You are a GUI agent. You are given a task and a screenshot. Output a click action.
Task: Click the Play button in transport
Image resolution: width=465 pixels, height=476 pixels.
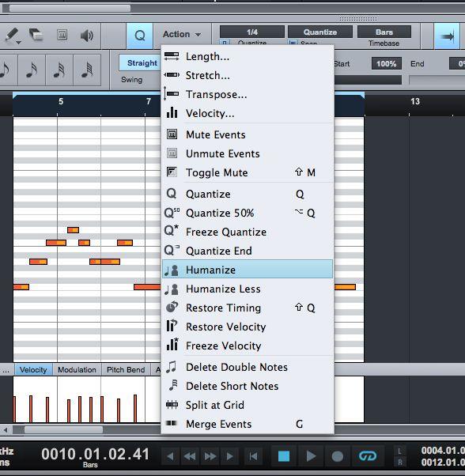tap(311, 455)
